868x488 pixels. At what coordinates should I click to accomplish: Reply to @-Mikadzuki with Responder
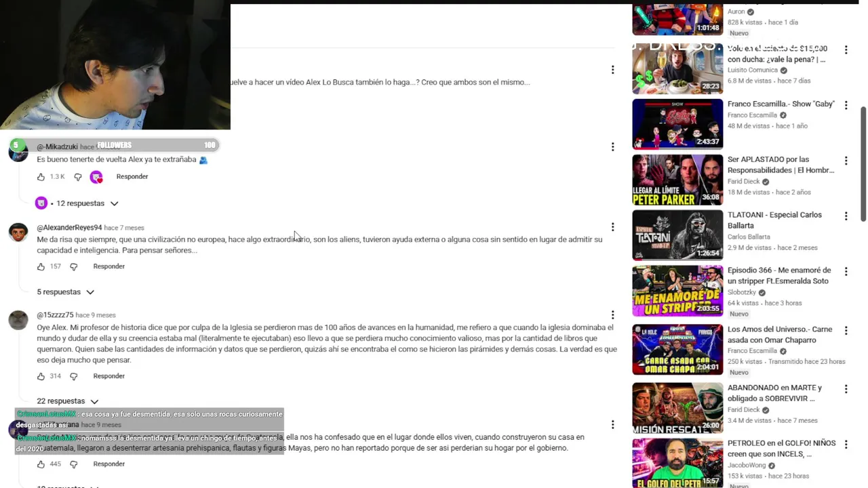coord(132,177)
